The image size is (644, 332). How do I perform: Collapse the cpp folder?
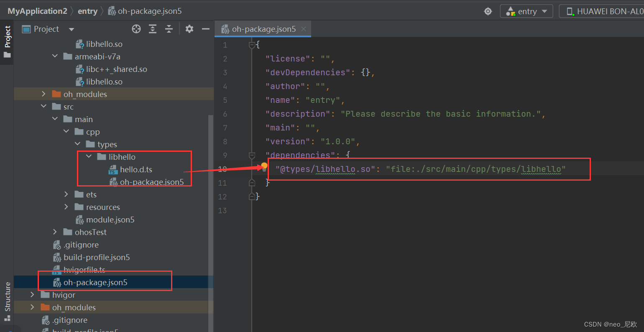[66, 131]
